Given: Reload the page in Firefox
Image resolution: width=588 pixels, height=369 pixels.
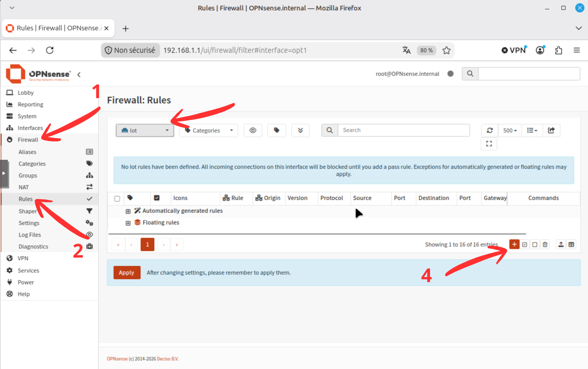Looking at the screenshot, I should [x=50, y=50].
